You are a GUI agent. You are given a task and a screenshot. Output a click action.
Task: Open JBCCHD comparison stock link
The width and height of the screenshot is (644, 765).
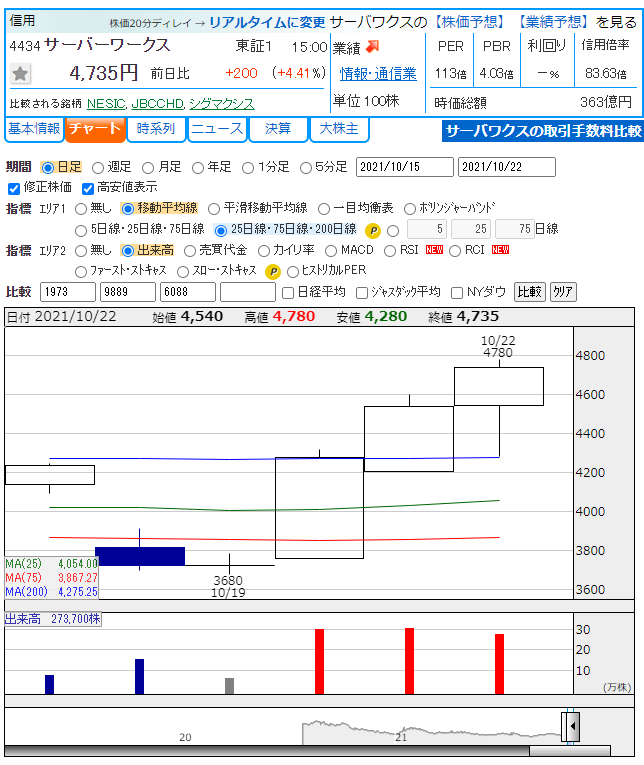pos(157,104)
